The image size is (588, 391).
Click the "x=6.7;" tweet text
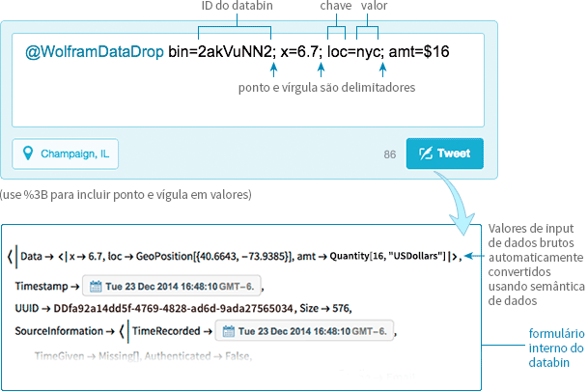click(x=301, y=52)
